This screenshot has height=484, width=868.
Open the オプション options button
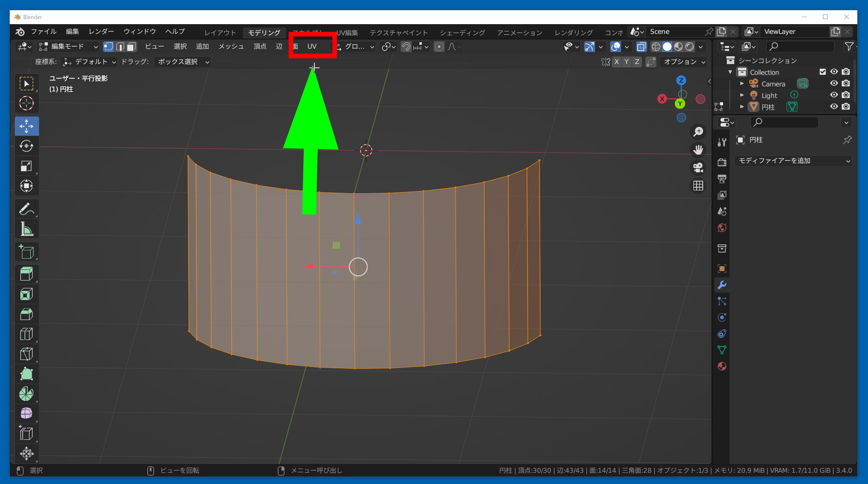684,62
